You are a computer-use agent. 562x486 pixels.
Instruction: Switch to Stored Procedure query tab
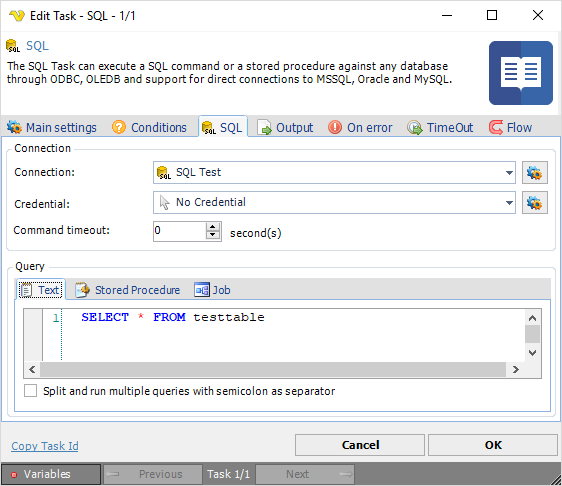tap(128, 290)
